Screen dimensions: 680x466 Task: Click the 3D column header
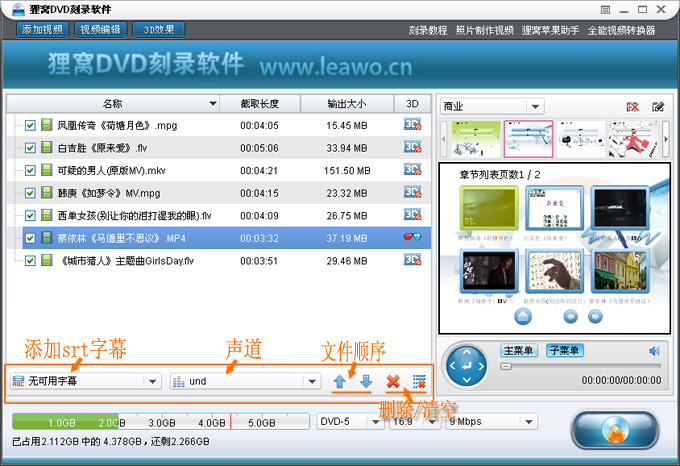tap(412, 104)
